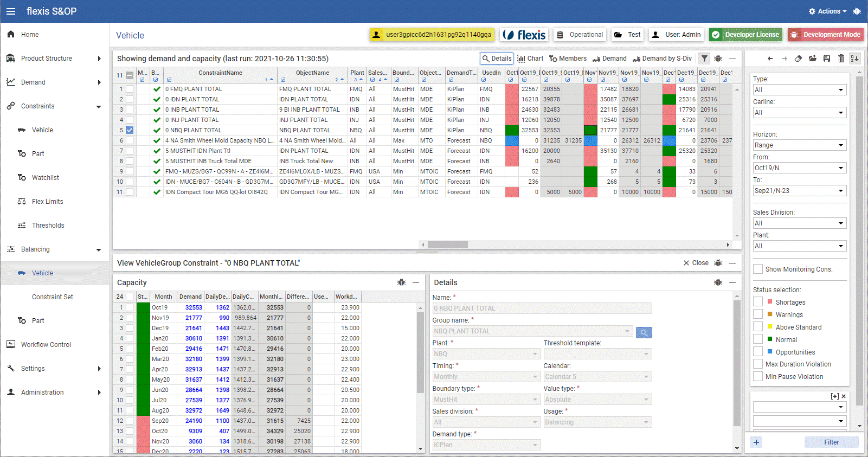The image size is (868, 457).
Task: Open the Sales Division dropdown
Action: (x=800, y=223)
